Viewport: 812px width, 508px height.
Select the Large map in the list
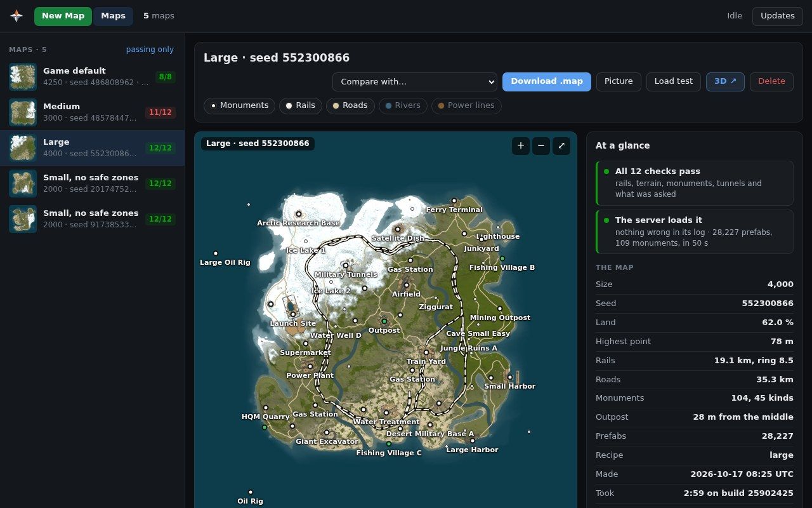[x=92, y=148]
